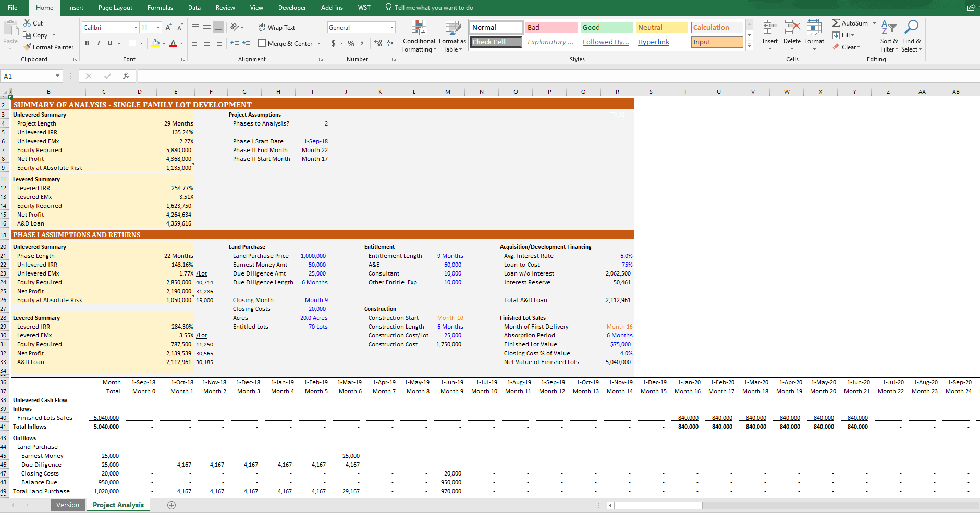Toggle italic formatting on selected cell
The width and height of the screenshot is (980, 513).
click(98, 44)
